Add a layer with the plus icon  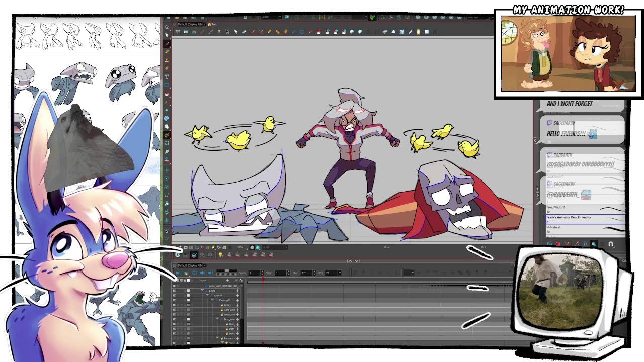click(228, 280)
